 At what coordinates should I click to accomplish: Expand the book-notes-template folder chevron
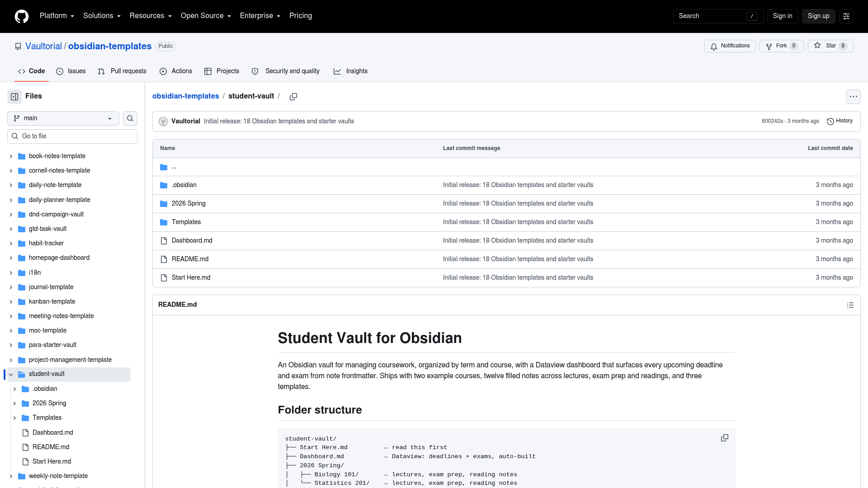[11, 156]
